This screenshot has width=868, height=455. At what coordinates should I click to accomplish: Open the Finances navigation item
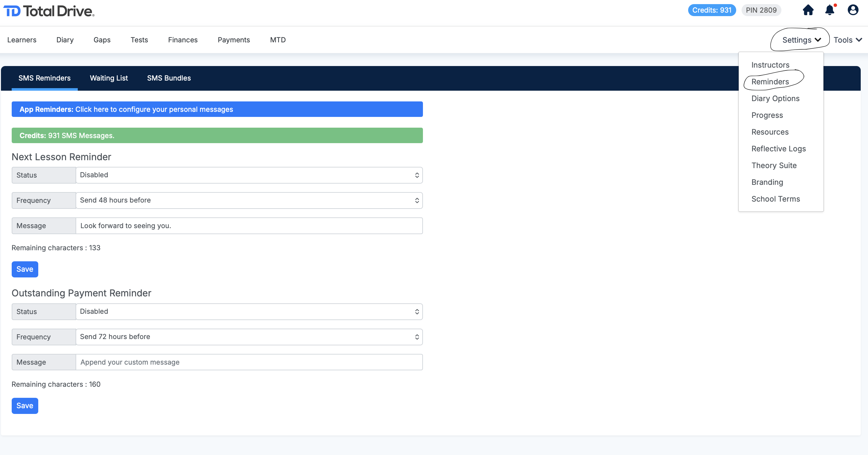[183, 40]
